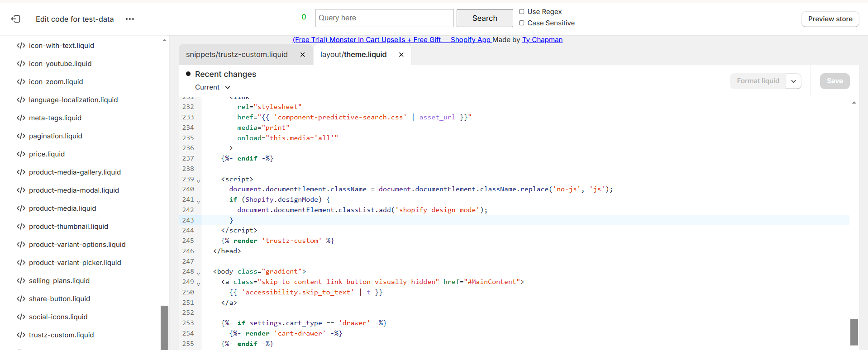Click the Preview store button
868x350 pixels.
tap(830, 19)
